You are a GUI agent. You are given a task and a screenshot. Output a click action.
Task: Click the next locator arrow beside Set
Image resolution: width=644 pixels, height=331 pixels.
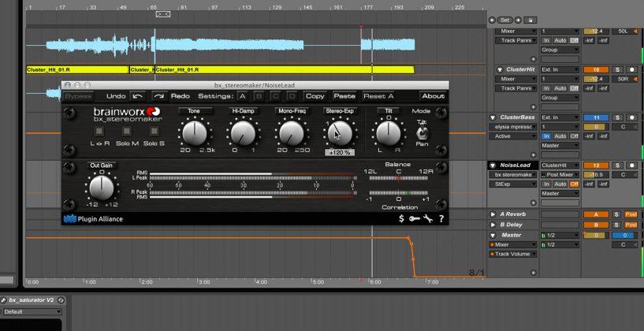coord(519,20)
